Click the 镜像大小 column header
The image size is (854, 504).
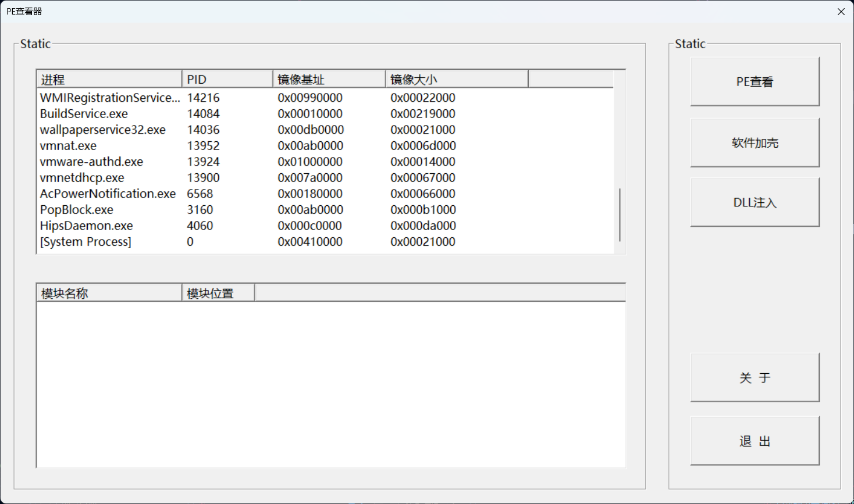tap(457, 80)
